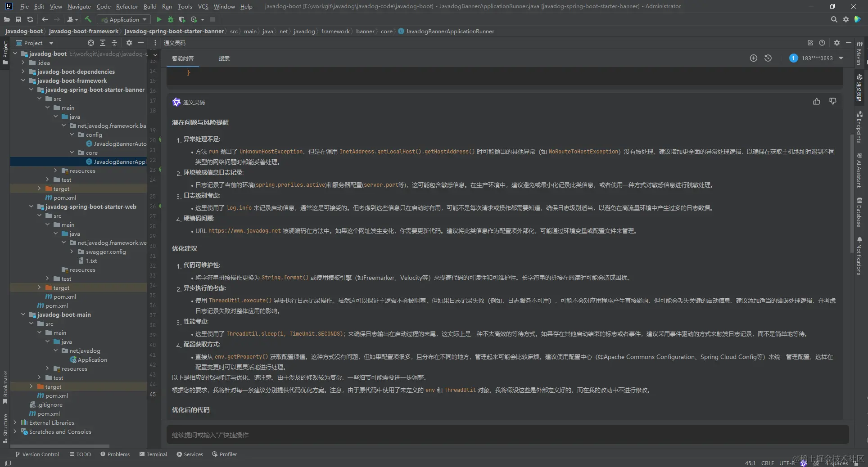Open the 通义灵码 panel settings gear
868x467 pixels.
tap(837, 43)
